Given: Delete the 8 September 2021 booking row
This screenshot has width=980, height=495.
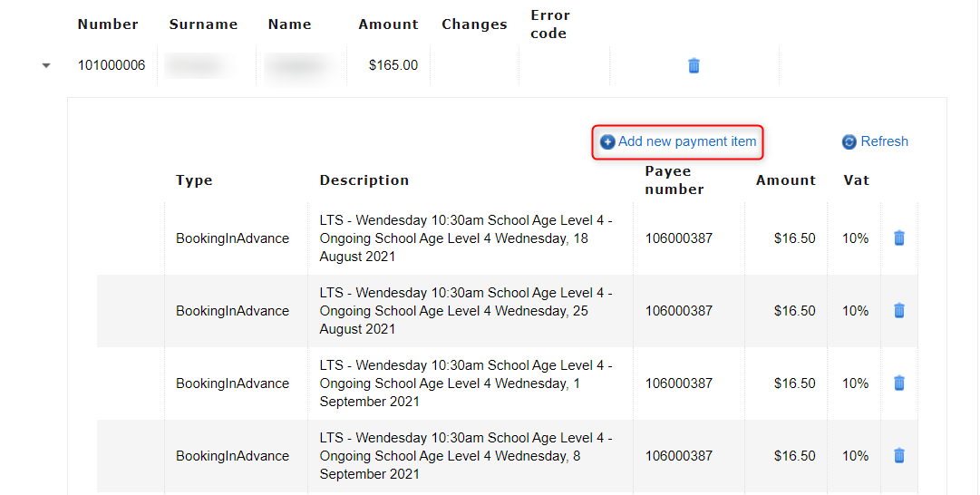Looking at the screenshot, I should 899,456.
